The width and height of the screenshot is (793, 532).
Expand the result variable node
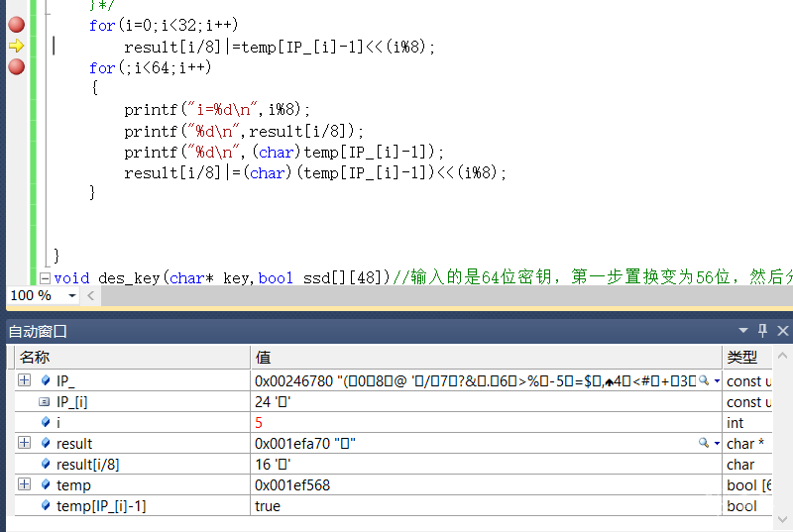[24, 443]
